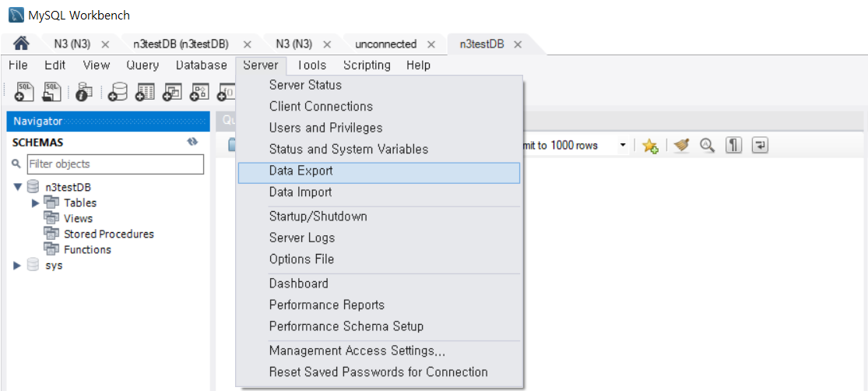The height and width of the screenshot is (391, 868).
Task: Open the Tools menu
Action: pyautogui.click(x=311, y=65)
